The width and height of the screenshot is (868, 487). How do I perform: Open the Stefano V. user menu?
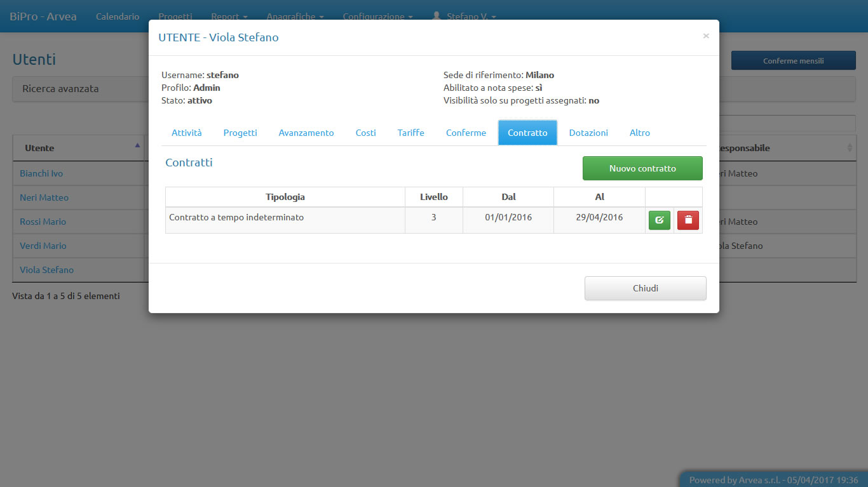click(465, 17)
